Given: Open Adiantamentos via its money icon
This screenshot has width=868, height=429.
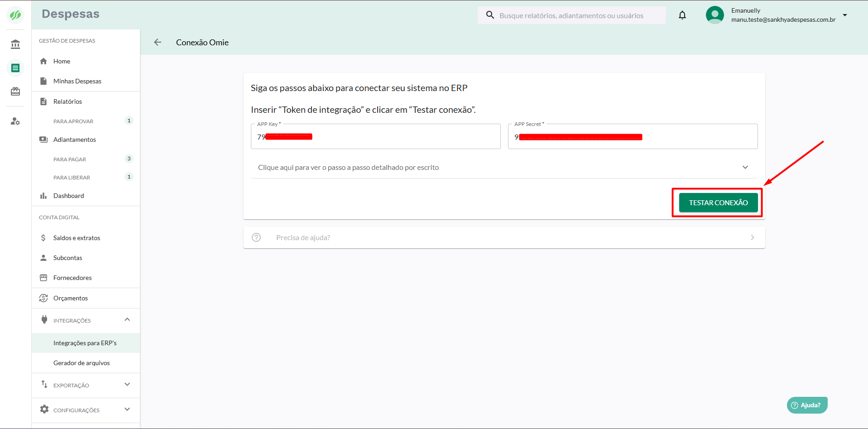Looking at the screenshot, I should pyautogui.click(x=43, y=140).
